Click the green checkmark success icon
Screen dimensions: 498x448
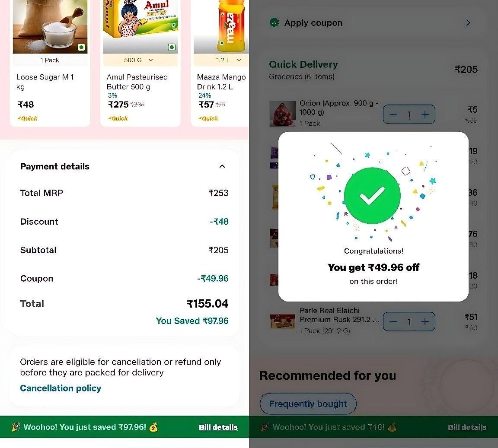tap(372, 196)
